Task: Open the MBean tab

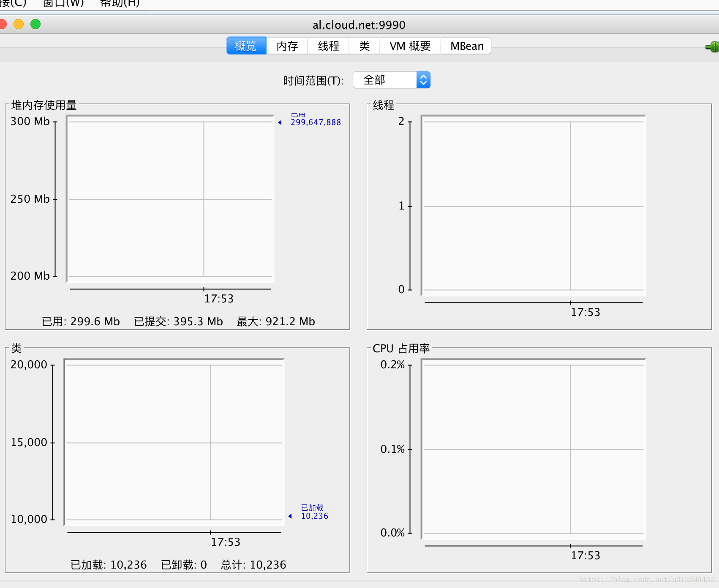Action: [x=466, y=46]
